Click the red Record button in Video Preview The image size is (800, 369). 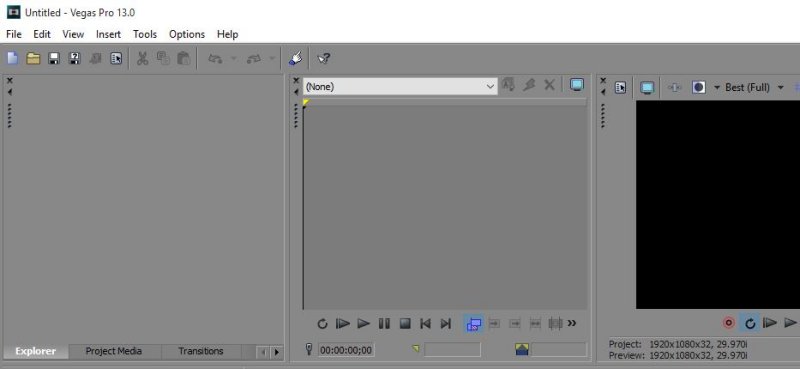[729, 323]
